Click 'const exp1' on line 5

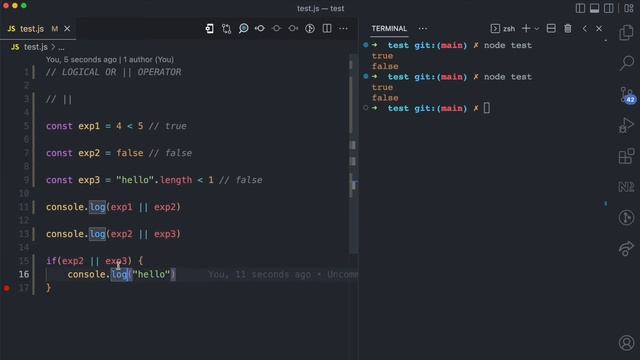73,126
